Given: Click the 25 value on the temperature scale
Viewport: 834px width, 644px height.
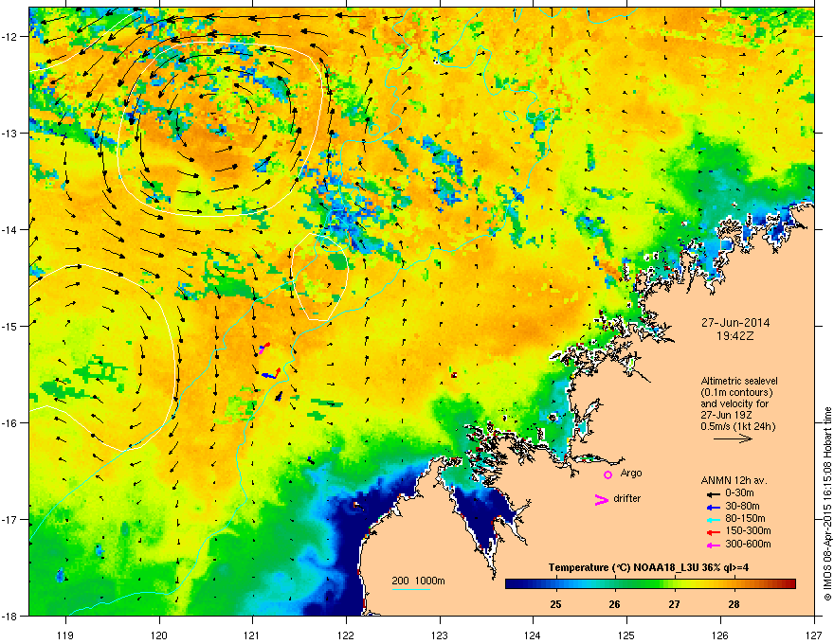Looking at the screenshot, I should tap(555, 604).
